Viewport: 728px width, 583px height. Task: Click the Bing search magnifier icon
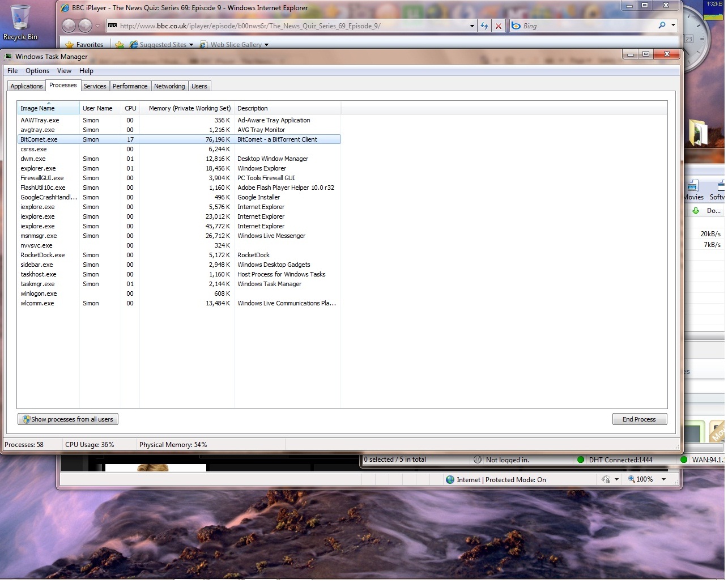click(662, 25)
